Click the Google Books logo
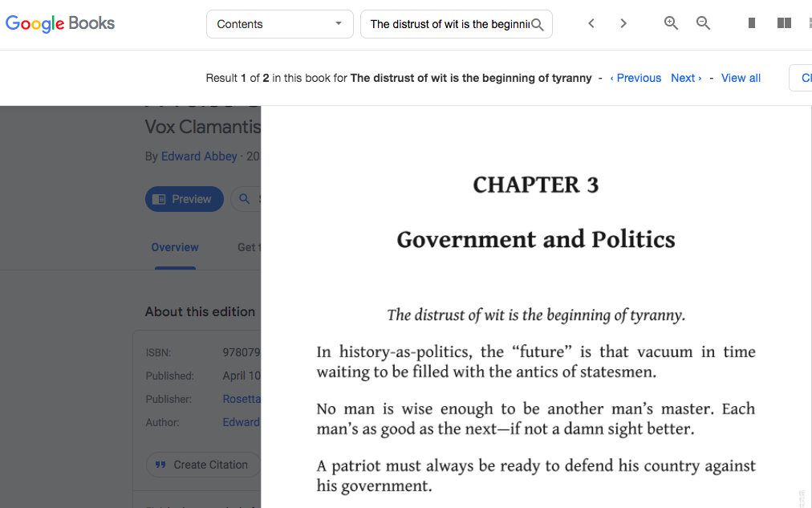 (x=60, y=23)
